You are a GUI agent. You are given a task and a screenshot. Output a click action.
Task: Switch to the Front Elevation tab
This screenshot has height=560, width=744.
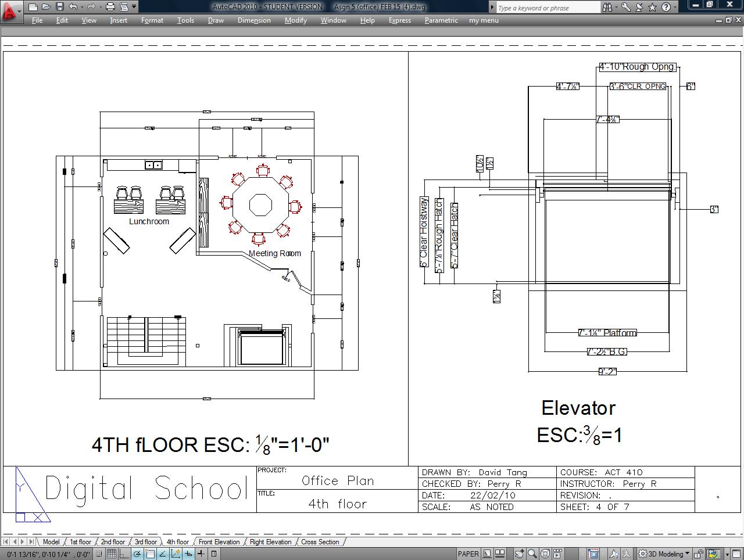[x=219, y=541]
